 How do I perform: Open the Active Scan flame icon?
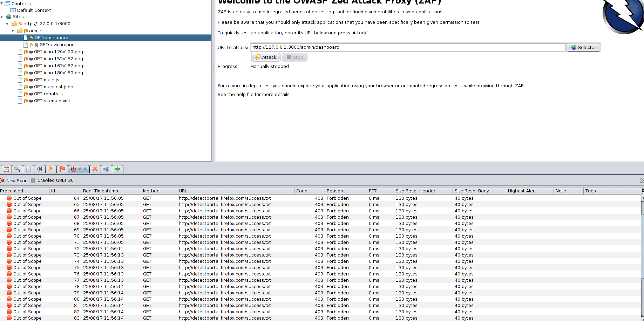(x=51, y=169)
